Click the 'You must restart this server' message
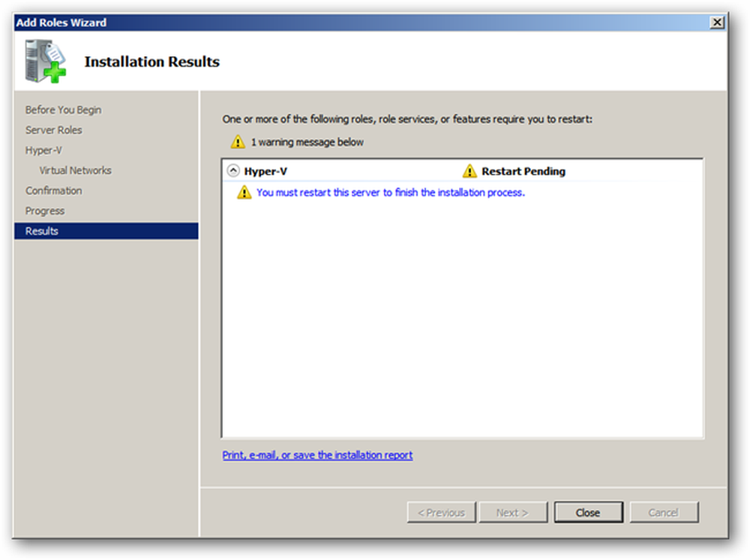Image resolution: width=750 pixels, height=560 pixels. tap(390, 192)
